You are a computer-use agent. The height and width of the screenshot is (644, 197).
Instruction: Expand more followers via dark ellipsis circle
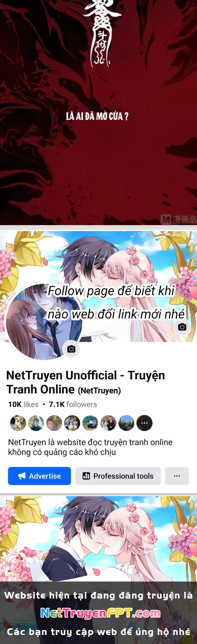pyautogui.click(x=144, y=423)
